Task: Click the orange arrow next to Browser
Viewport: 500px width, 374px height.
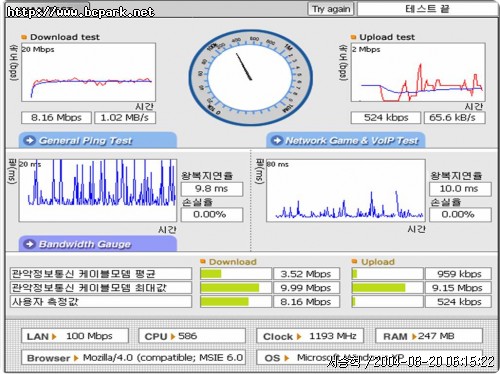Action: click(76, 358)
